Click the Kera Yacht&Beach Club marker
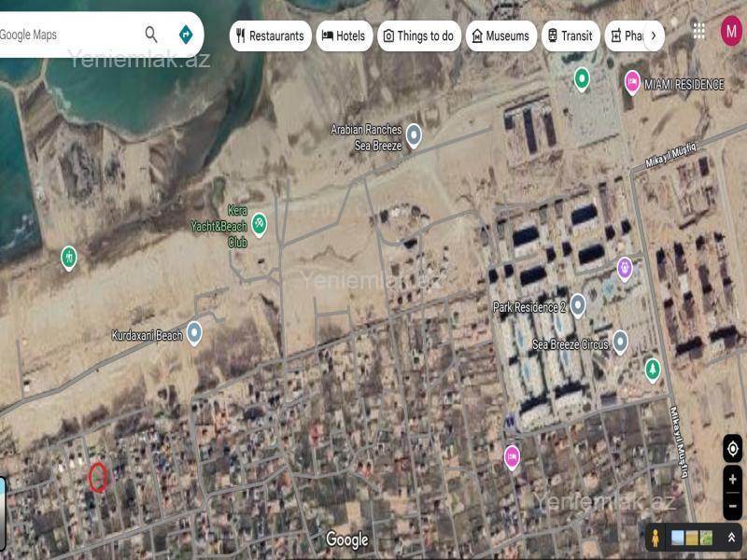Screen dimensions: 747x560 260,224
